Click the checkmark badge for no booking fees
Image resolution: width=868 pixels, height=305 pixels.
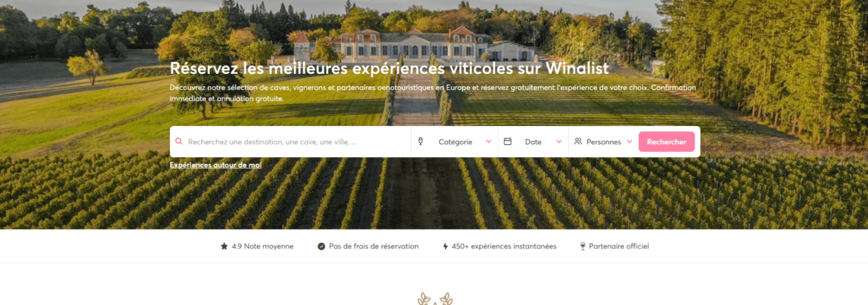click(321, 246)
